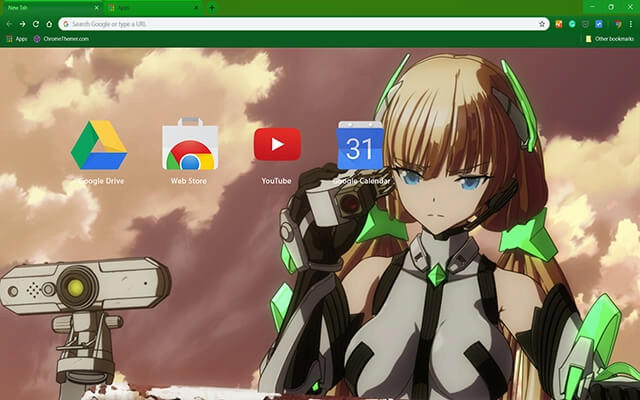Open the orange extension icon
The height and width of the screenshot is (400, 640).
pyautogui.click(x=559, y=24)
